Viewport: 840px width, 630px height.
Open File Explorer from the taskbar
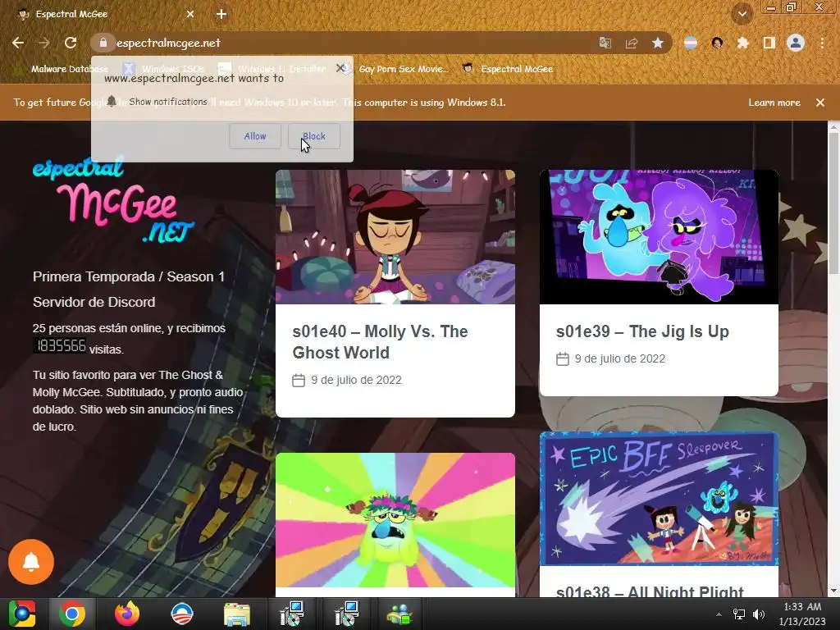(236, 614)
